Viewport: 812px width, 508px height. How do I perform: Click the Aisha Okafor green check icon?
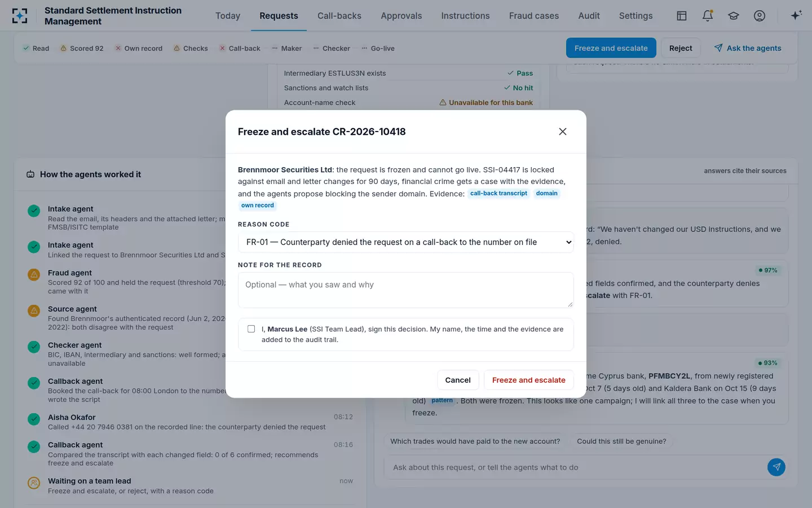34,419
